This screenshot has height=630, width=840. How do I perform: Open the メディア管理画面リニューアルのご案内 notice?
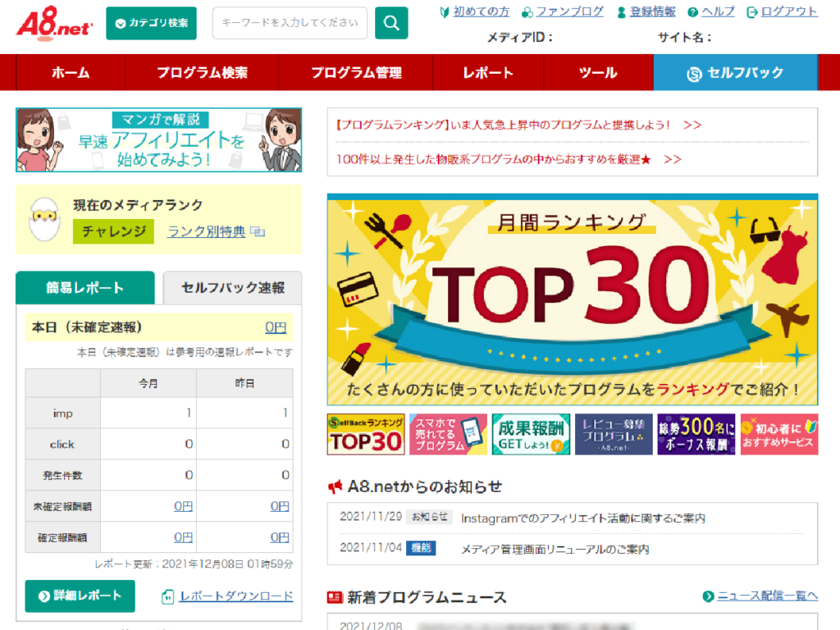555,549
